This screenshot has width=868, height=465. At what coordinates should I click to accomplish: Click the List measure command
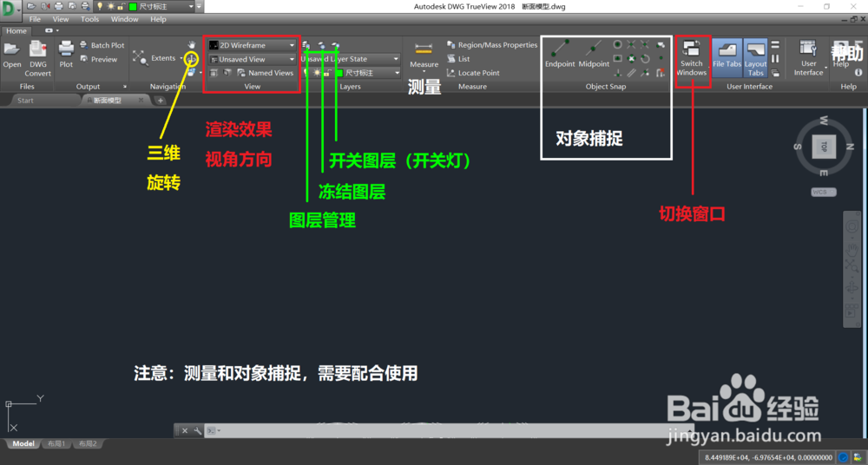click(x=458, y=59)
